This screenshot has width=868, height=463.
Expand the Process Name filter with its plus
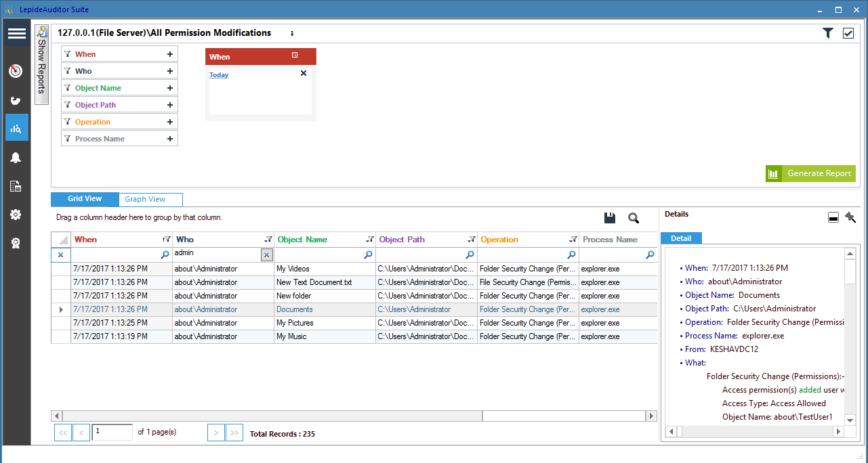[170, 139]
